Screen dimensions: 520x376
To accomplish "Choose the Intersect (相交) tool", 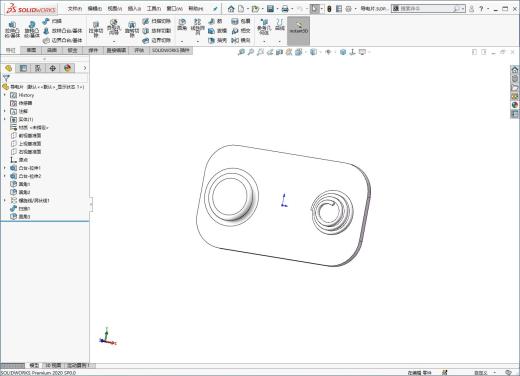I will click(x=241, y=31).
